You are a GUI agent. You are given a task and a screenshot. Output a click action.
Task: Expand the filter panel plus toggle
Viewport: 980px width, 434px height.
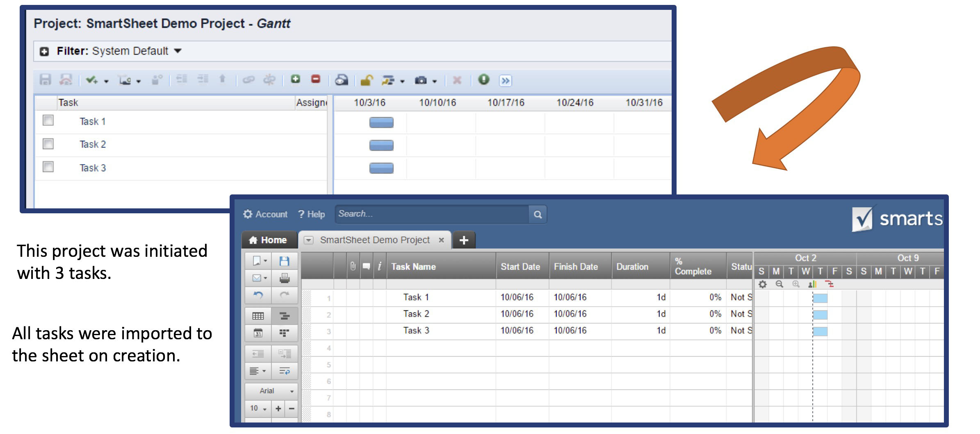[x=44, y=51]
